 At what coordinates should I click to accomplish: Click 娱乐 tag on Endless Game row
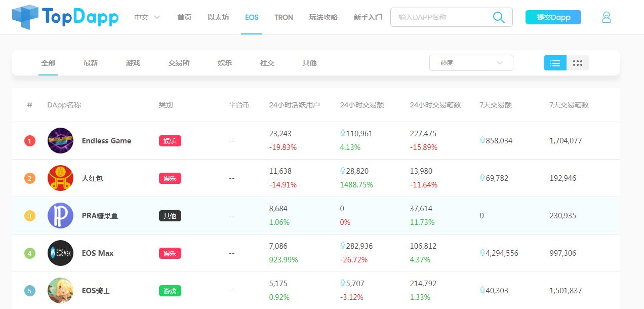pos(170,141)
